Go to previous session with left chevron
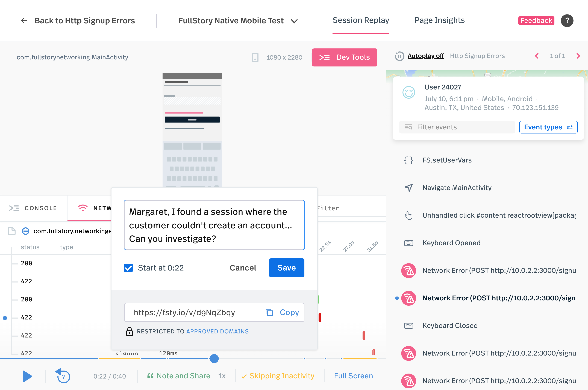The height and width of the screenshot is (390, 588). [537, 56]
